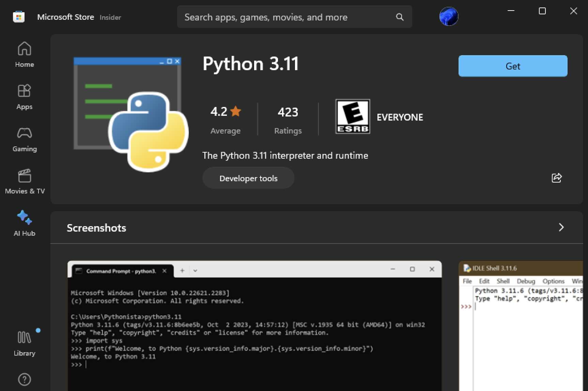
Task: Click the EVERYONE rating label
Action: (400, 117)
